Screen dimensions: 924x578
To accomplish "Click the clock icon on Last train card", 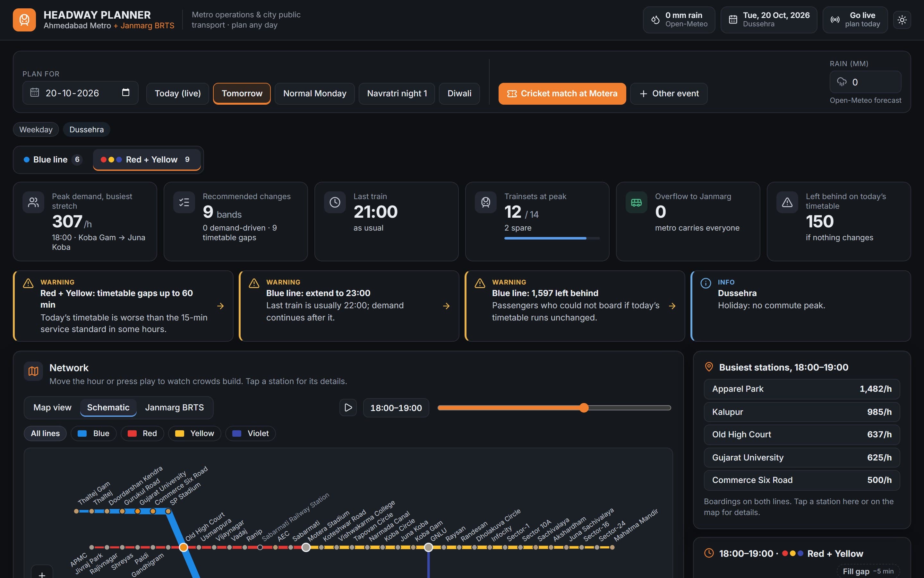I will [x=335, y=202].
